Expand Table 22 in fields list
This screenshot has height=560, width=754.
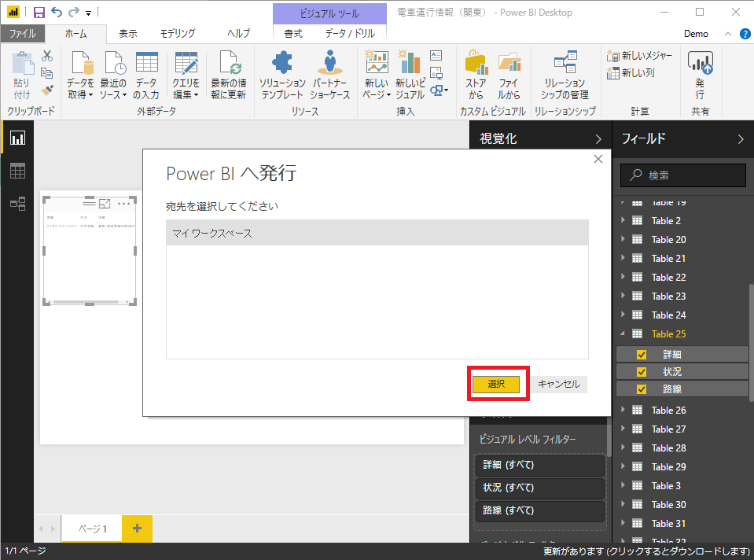[x=623, y=277]
